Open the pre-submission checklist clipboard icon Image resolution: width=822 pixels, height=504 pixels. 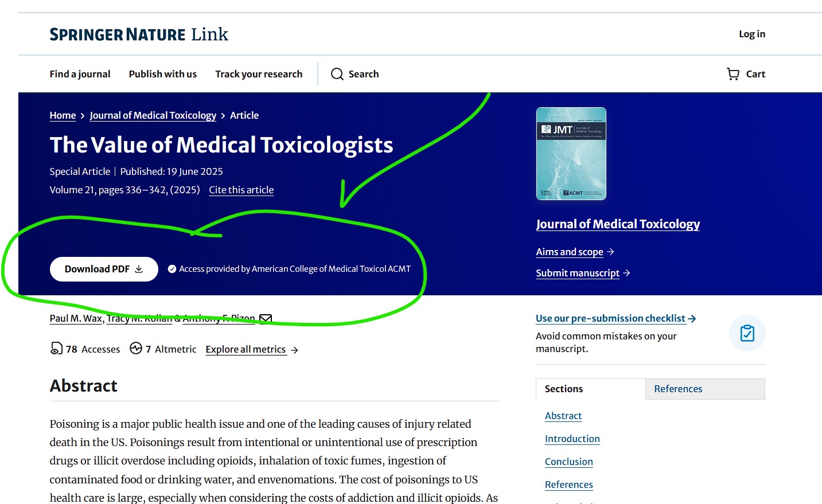[x=747, y=333]
